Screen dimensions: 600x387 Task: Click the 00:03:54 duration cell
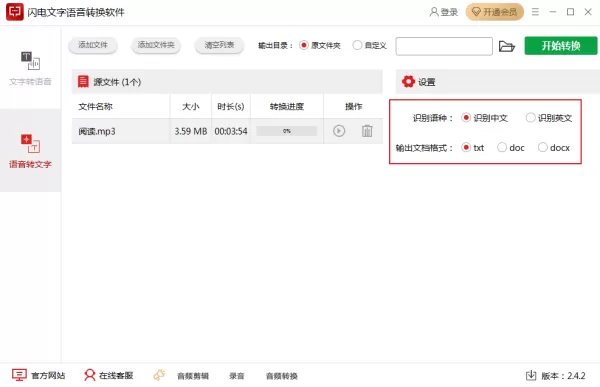click(231, 131)
